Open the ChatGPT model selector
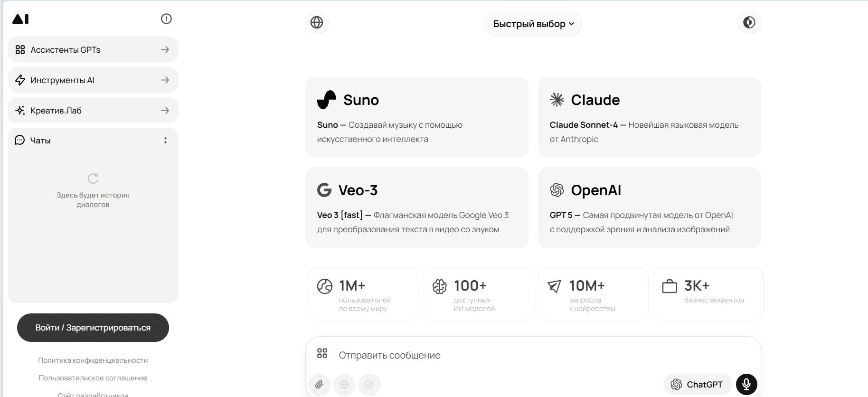 pos(697,385)
